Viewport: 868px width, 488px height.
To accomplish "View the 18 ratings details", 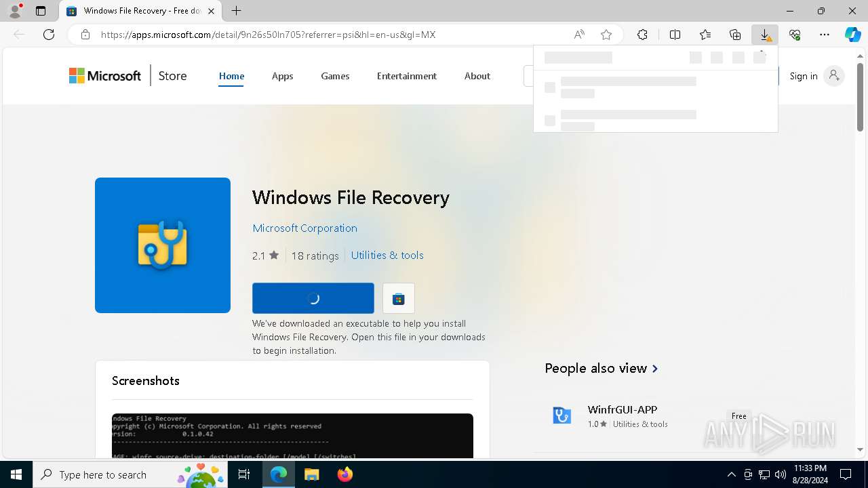I will click(315, 256).
